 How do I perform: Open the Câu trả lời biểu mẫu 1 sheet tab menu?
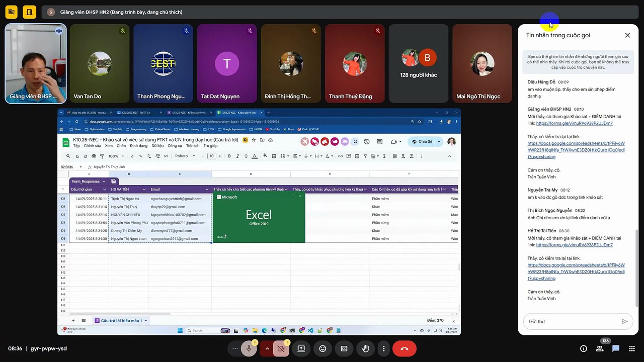146,321
